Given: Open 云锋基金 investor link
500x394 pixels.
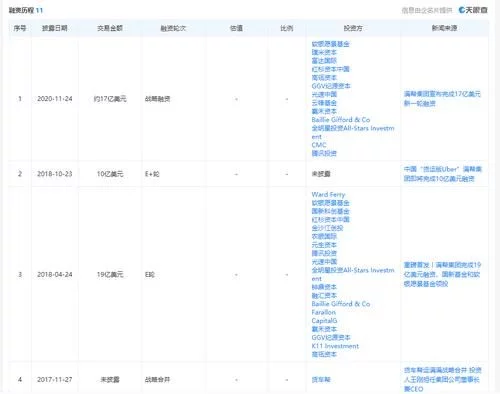Looking at the screenshot, I should click(324, 103).
